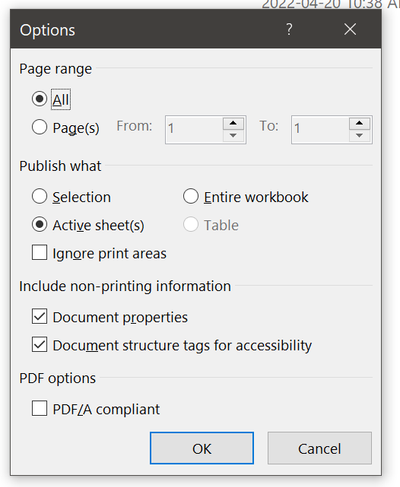Open help with the question mark icon
400x487 pixels.
point(289,29)
